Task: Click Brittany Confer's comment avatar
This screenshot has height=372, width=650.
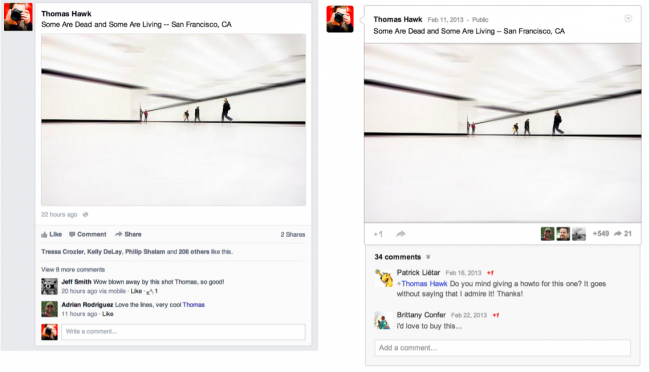Action: coord(383,320)
